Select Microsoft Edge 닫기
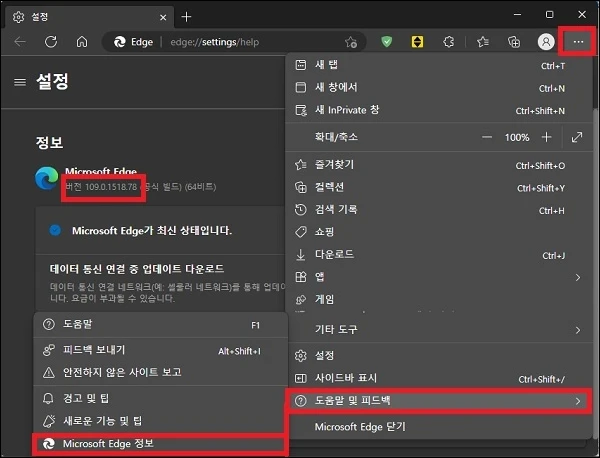This screenshot has width=600, height=458. (439, 427)
